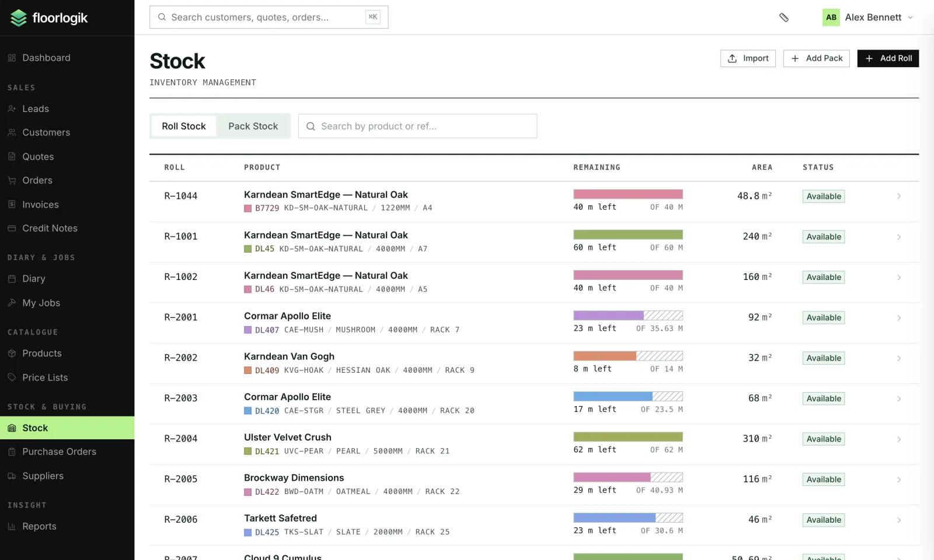Open the DL407 product reference link

pos(267,330)
